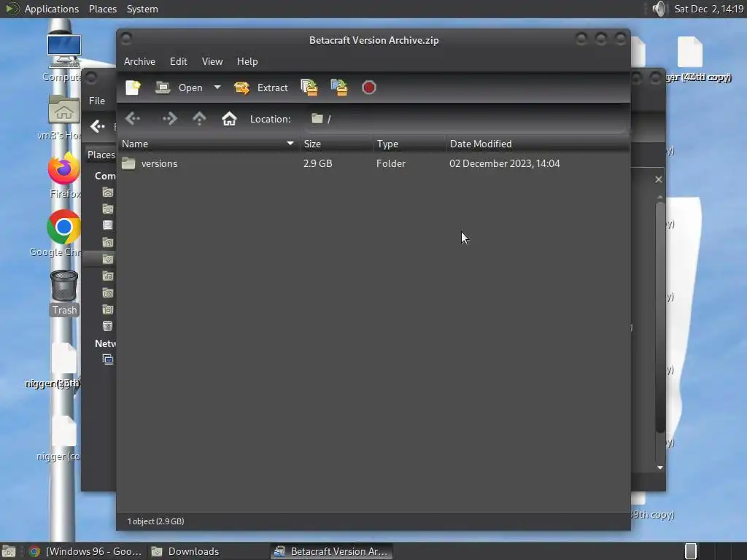Click the Location path field
Screen dimensions: 747x560
tap(466, 119)
